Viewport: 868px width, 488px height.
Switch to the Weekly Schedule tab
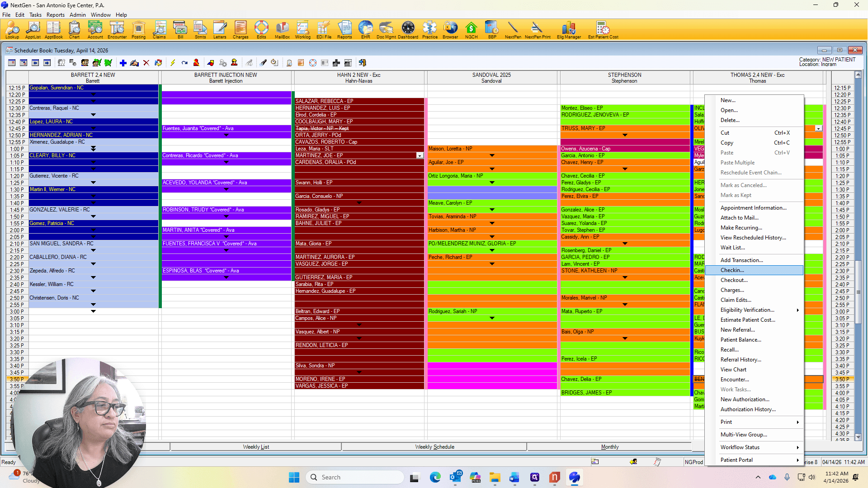434,447
